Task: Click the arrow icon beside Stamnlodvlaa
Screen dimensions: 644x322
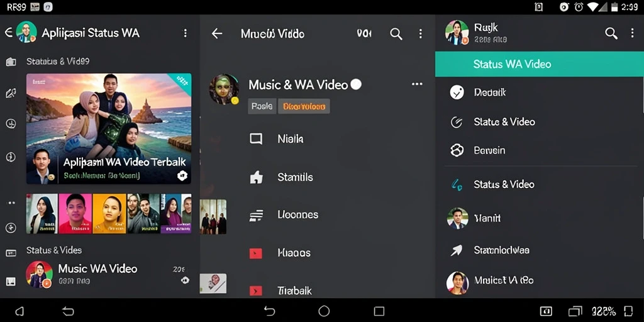Action: 457,250
